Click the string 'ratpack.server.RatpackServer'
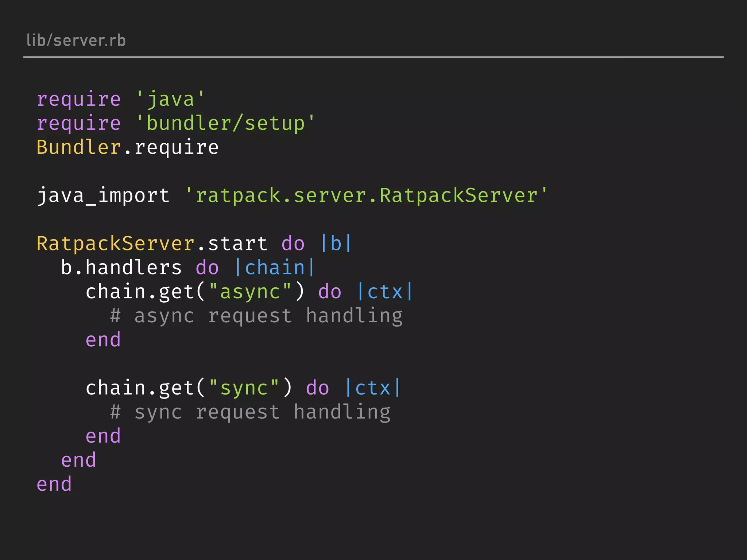 (366, 195)
